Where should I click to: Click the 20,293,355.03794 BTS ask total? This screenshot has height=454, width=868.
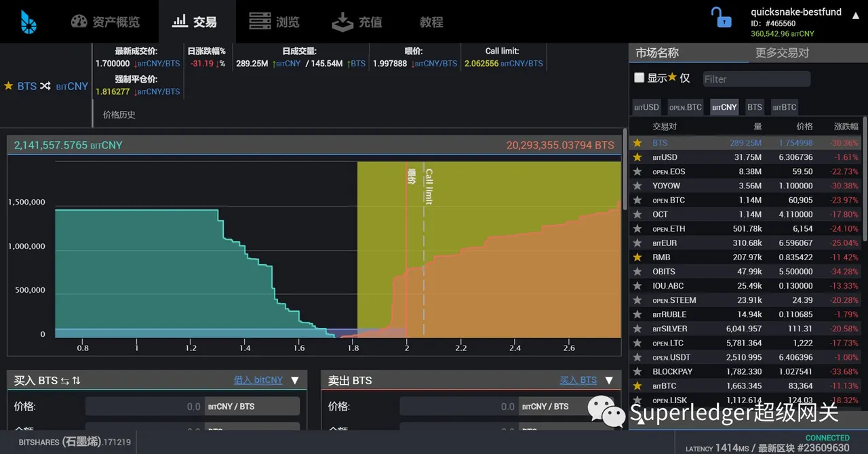pos(560,145)
